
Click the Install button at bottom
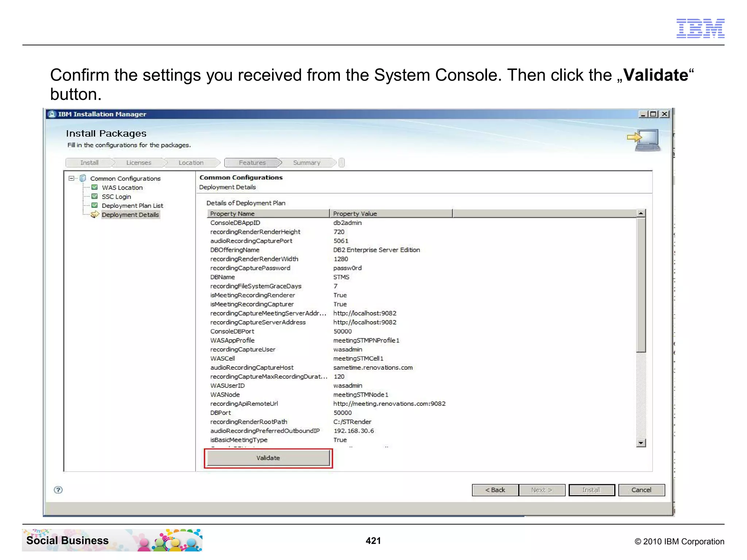591,490
